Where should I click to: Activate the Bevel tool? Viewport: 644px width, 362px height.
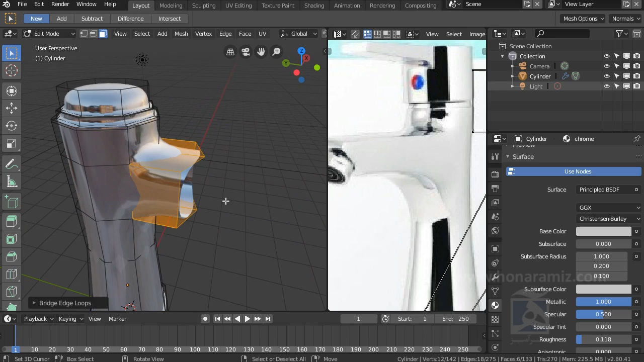[x=11, y=257]
